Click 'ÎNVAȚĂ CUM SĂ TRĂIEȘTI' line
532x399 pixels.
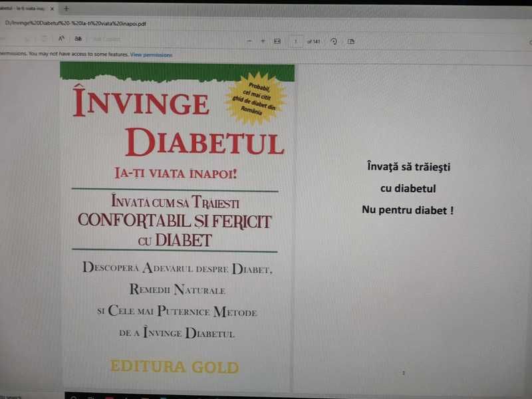[176, 201]
